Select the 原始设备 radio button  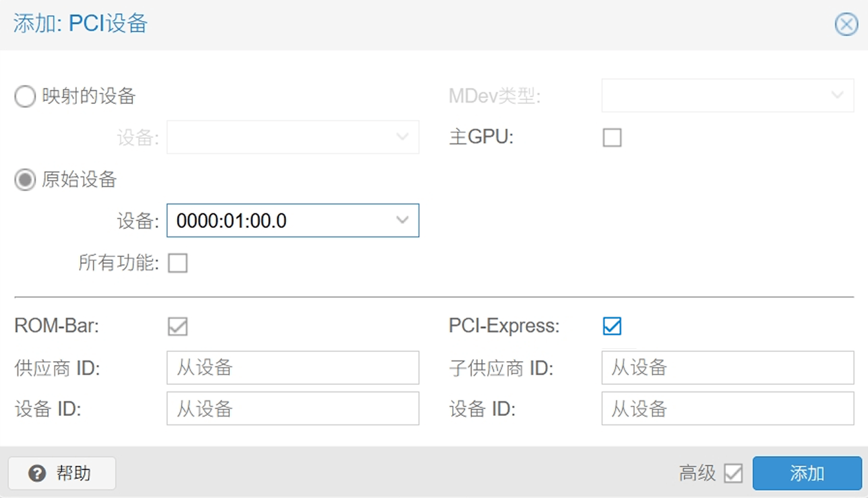(25, 180)
